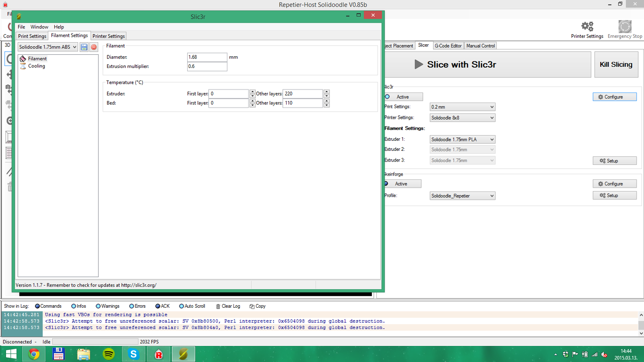Screen dimensions: 644x362
Task: Click the log scrollbar down arrow
Action: [x=641, y=333]
